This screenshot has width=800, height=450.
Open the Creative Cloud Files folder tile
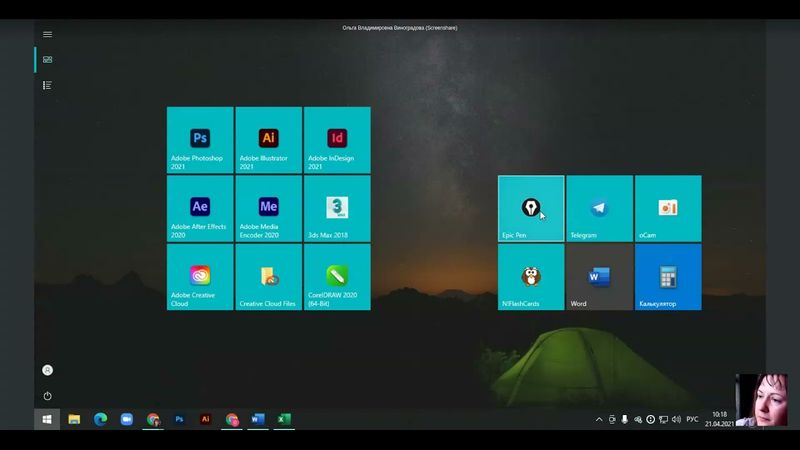[268, 277]
